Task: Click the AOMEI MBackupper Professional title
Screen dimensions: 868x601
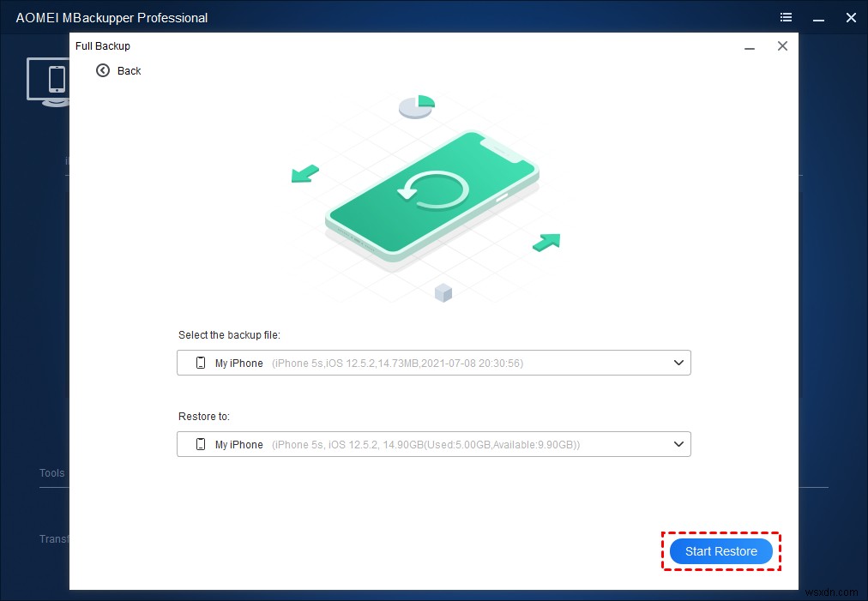Action: pos(112,18)
